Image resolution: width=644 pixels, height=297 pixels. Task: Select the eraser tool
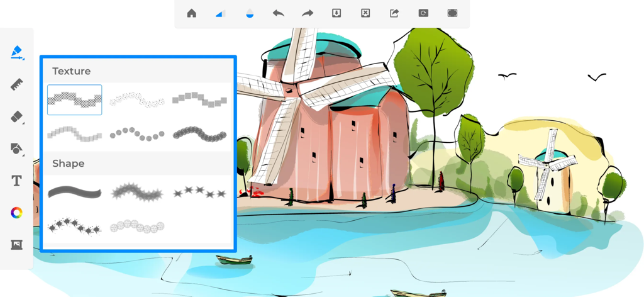click(17, 117)
